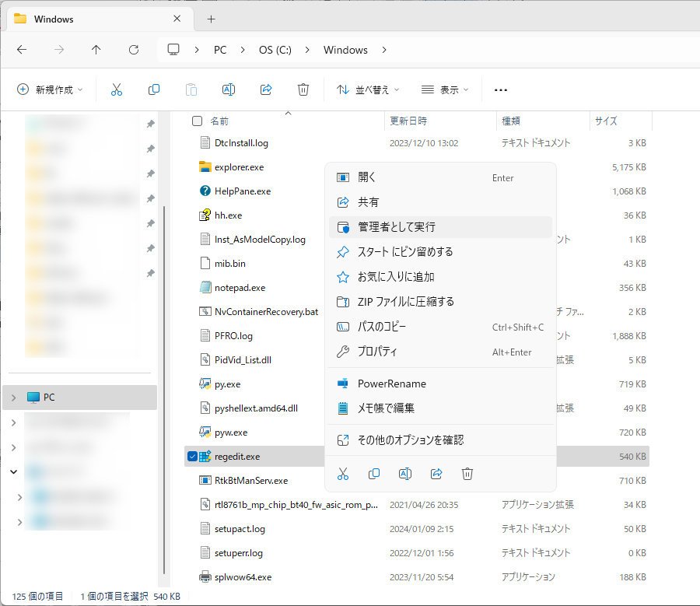Image resolution: width=700 pixels, height=606 pixels.
Task: Add a new tab with the plus button
Action: pos(211,19)
